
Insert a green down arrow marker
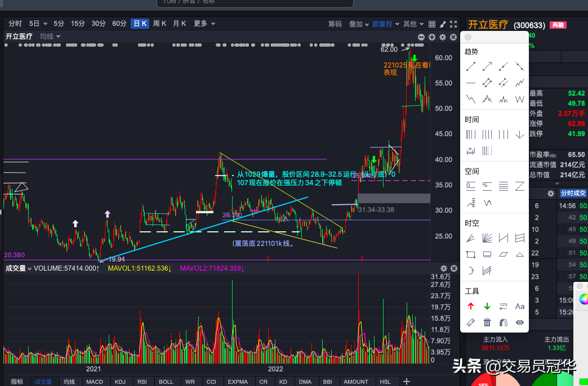click(x=487, y=306)
